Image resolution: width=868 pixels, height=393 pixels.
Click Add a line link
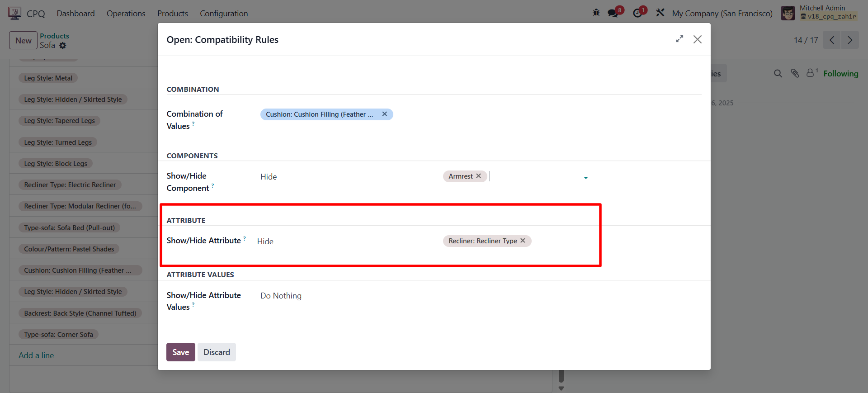36,355
